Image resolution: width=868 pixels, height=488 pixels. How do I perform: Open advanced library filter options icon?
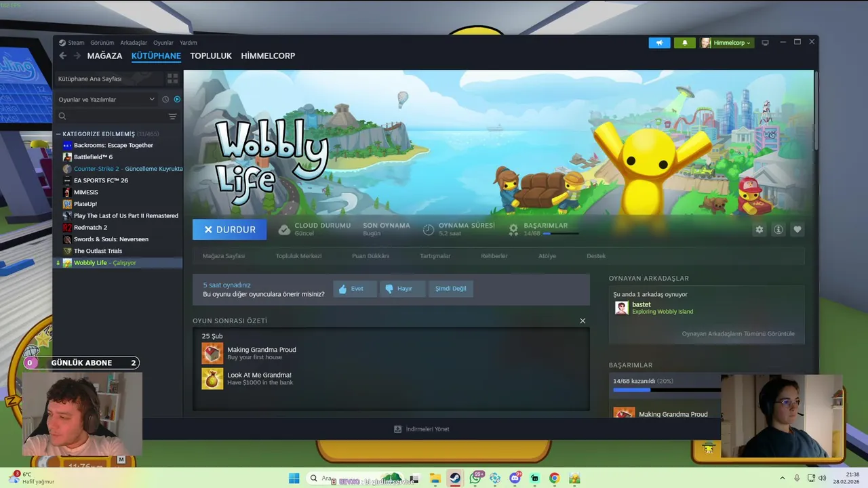172,117
